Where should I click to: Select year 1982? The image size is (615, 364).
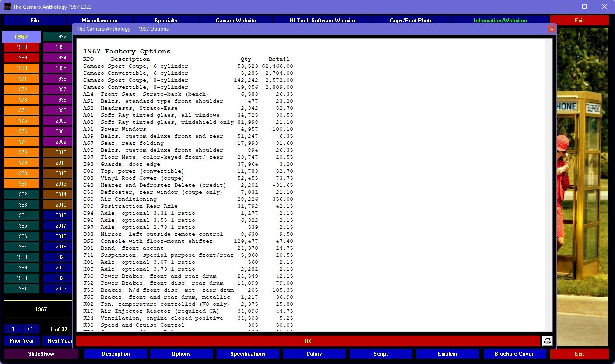(x=21, y=194)
